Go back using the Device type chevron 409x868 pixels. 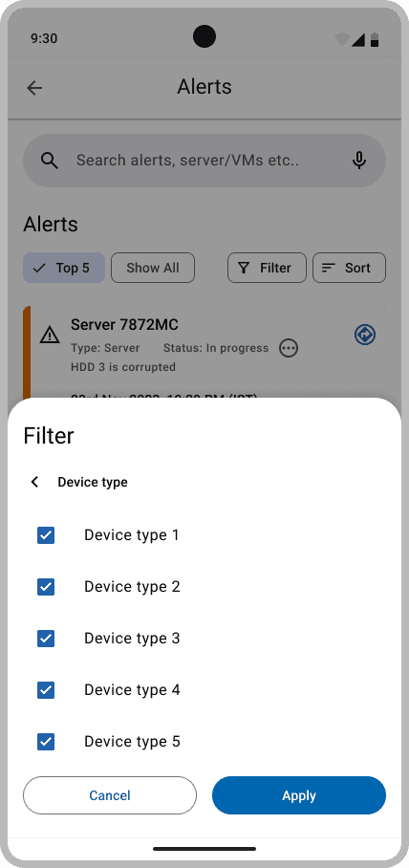[x=34, y=482]
